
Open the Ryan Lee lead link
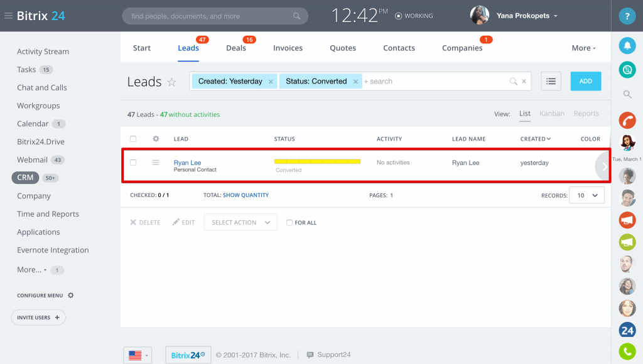[x=187, y=163]
